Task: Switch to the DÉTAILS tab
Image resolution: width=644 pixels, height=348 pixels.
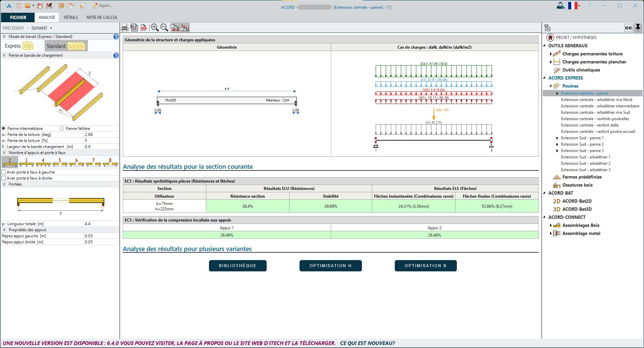Action: tap(71, 17)
